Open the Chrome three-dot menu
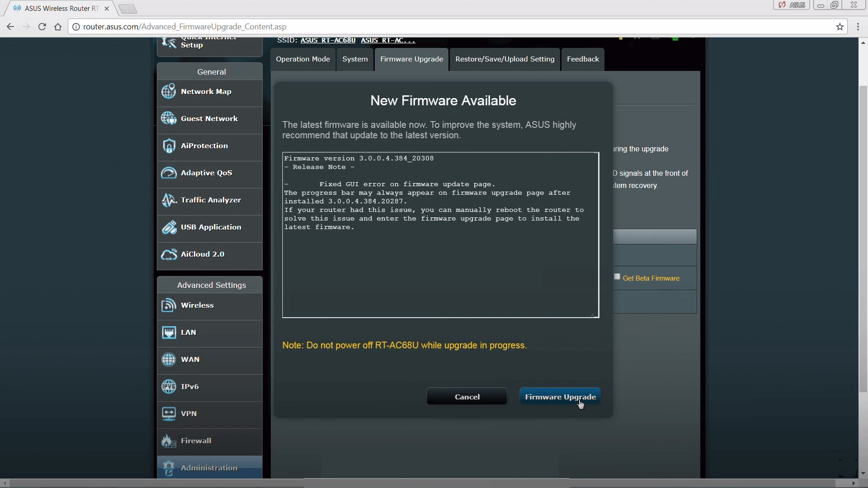868x488 pixels. 858,27
